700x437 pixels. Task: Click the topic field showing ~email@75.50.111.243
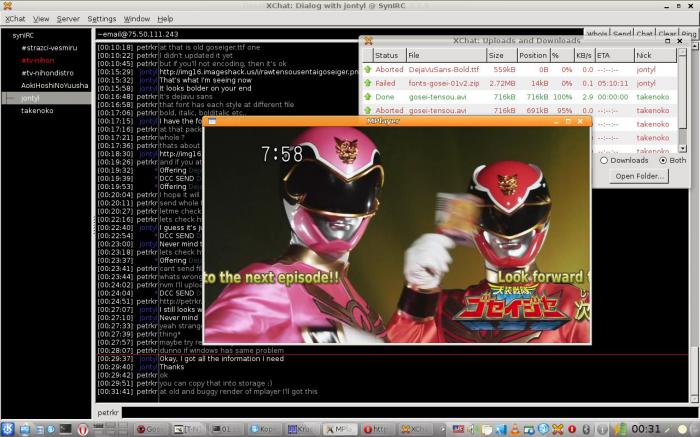click(339, 34)
